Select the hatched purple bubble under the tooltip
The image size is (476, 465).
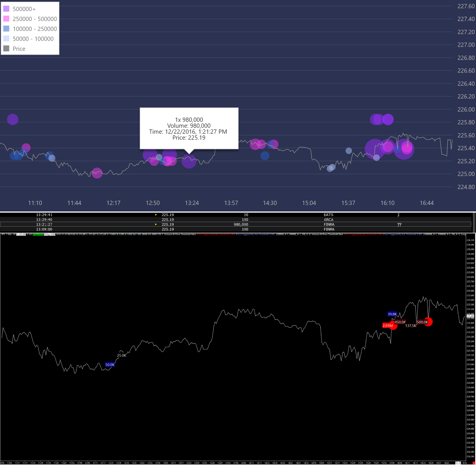point(189,161)
